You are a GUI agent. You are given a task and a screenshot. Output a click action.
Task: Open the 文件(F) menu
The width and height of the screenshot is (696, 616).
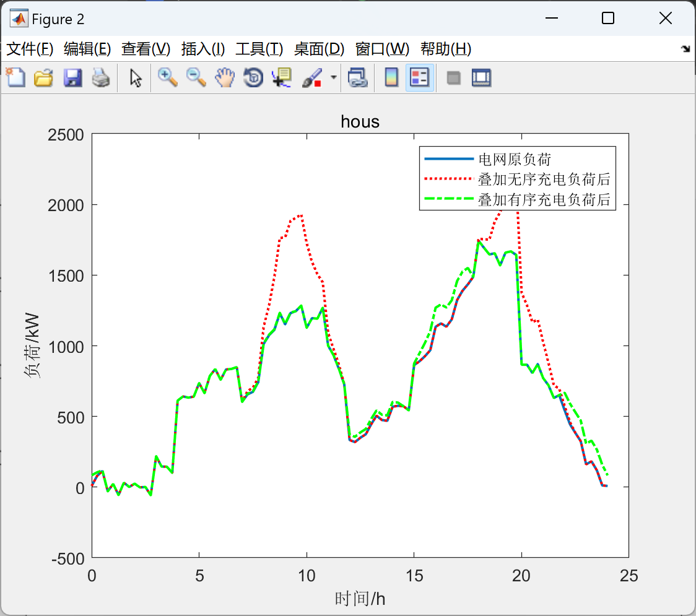pos(30,49)
